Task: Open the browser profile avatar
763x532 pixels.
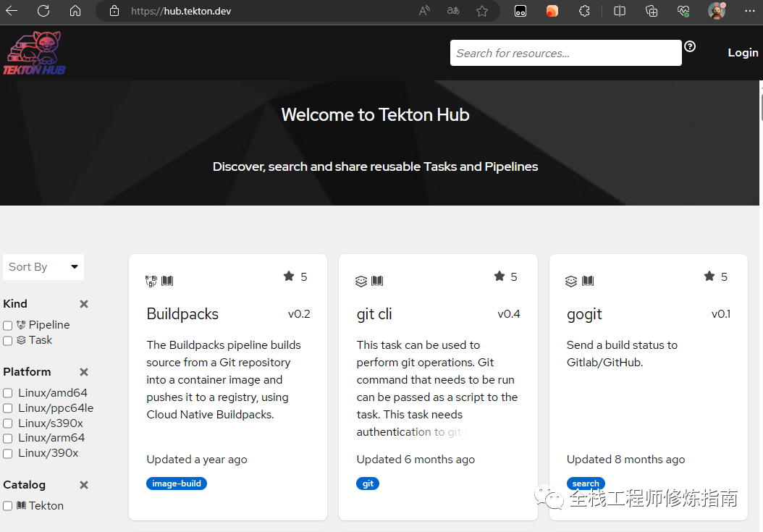Action: click(717, 11)
